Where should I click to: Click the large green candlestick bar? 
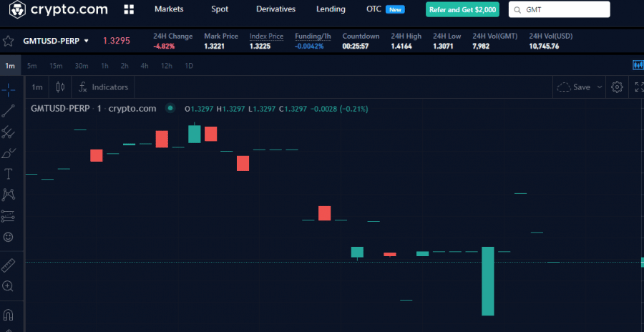488,280
